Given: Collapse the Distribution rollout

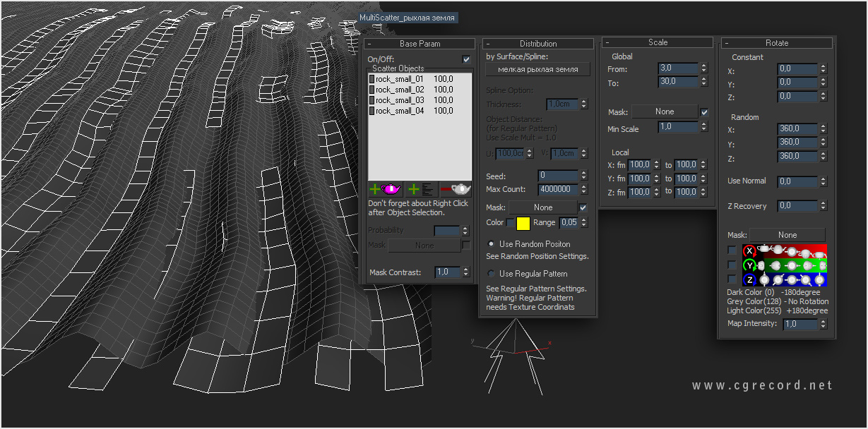Looking at the screenshot, I should 488,44.
